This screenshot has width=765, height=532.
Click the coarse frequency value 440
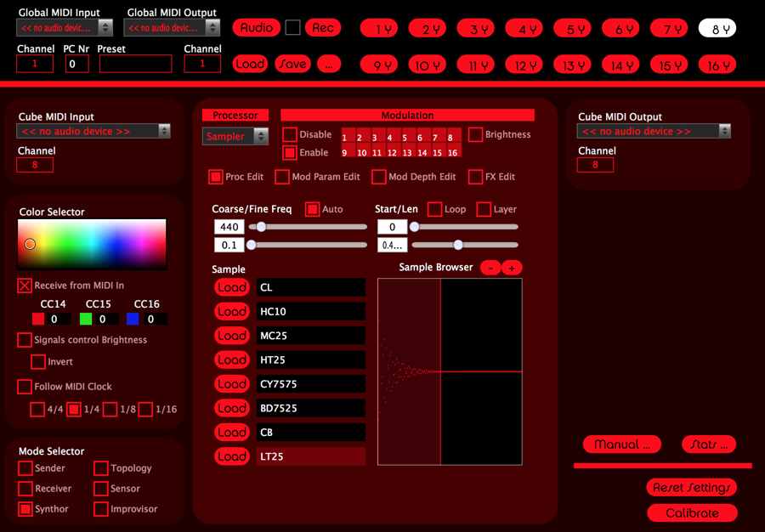click(x=229, y=227)
